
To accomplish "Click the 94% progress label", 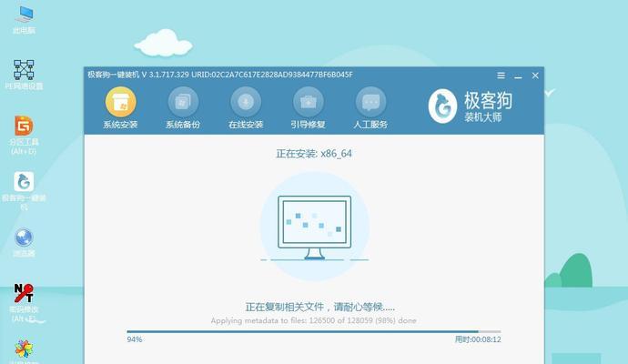I will 135,339.
